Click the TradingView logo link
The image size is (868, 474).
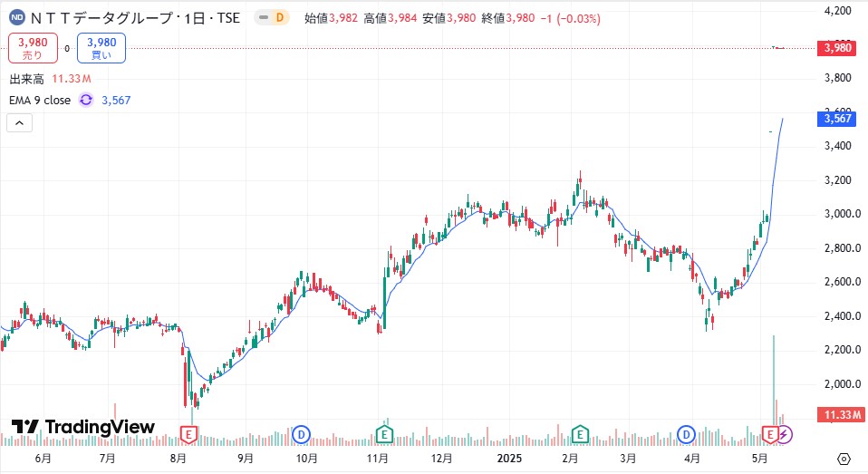[x=83, y=427]
